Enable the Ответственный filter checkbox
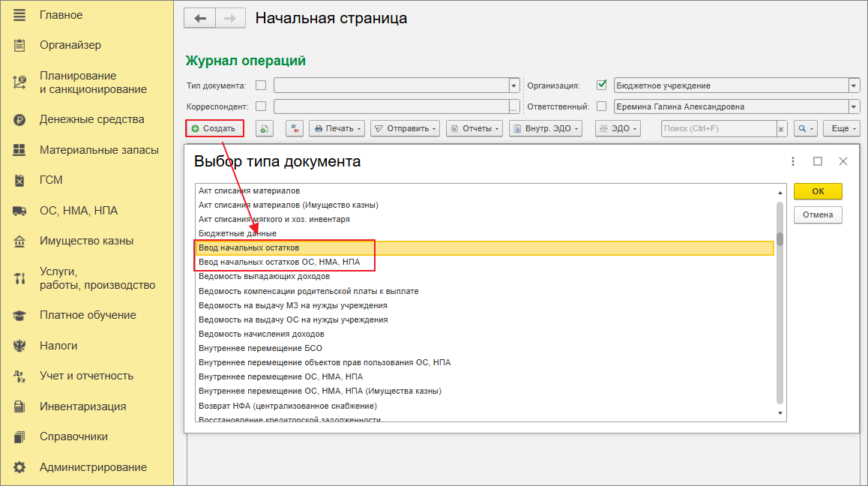Viewport: 868px width, 486px height. [x=602, y=106]
